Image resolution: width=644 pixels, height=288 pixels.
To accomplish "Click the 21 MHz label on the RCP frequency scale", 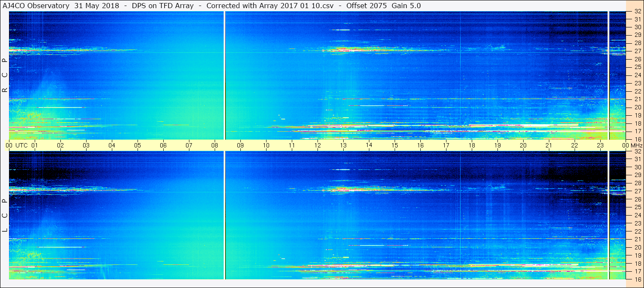I will (638, 99).
